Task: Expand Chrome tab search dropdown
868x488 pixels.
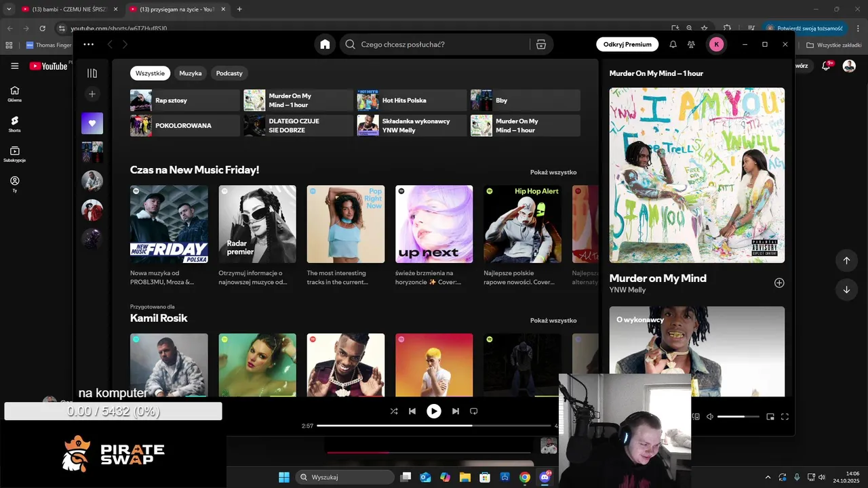Action: (9, 9)
